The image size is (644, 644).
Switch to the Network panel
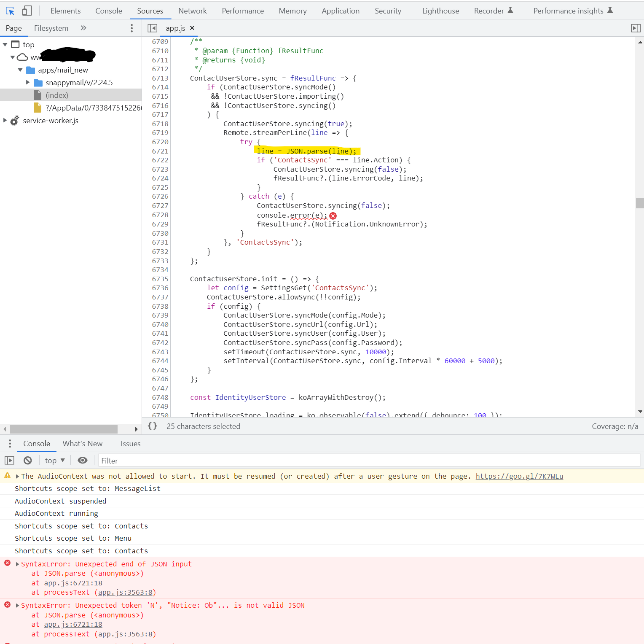click(192, 11)
